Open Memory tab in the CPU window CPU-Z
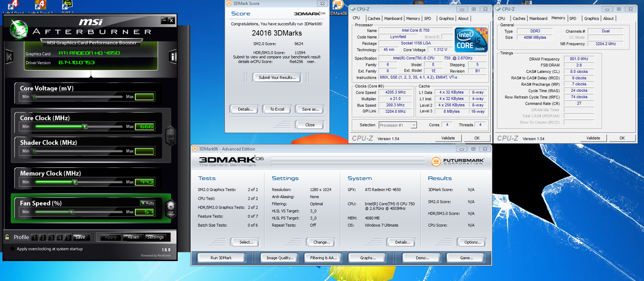 [413, 19]
